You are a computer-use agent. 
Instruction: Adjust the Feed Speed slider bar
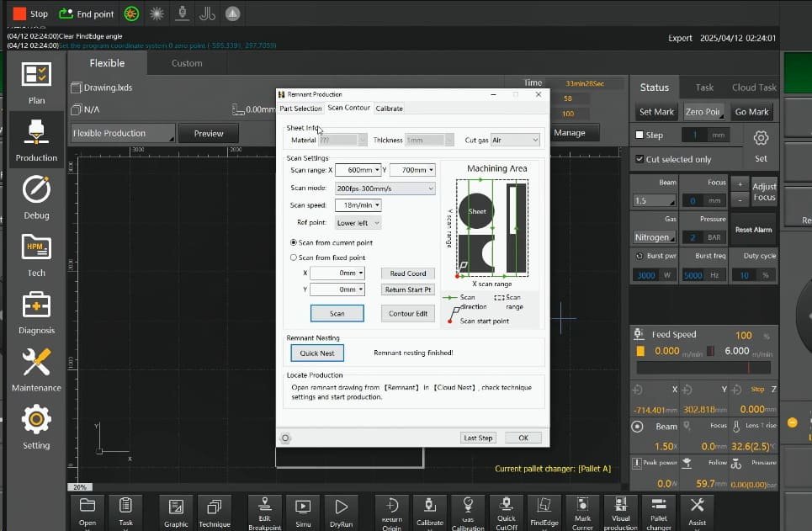(x=703, y=369)
